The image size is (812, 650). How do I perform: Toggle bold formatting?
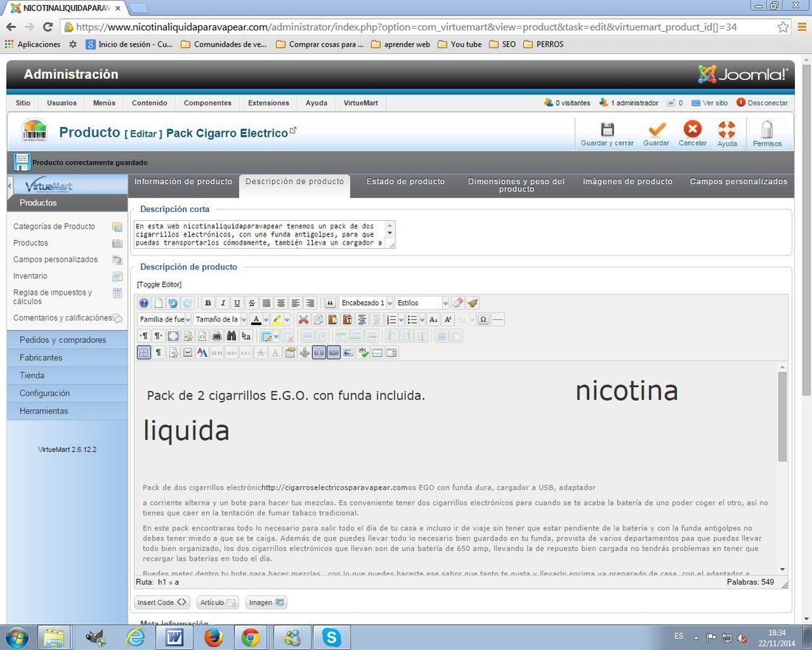pyautogui.click(x=207, y=303)
